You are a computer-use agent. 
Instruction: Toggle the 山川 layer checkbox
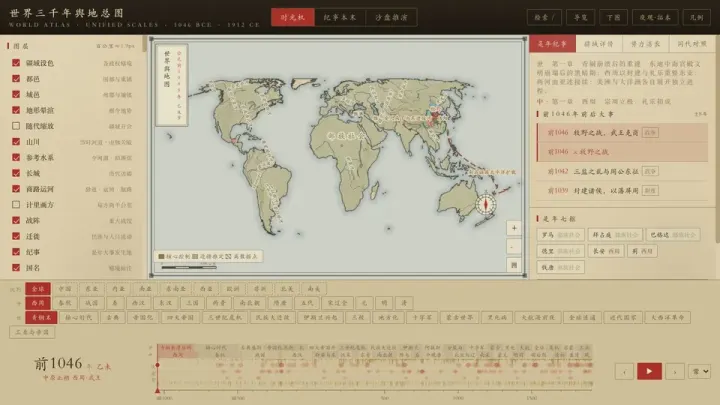tap(16, 141)
